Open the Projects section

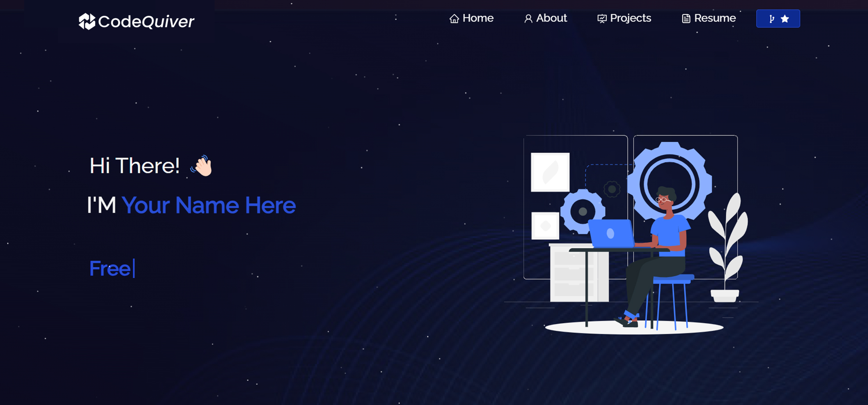point(630,18)
